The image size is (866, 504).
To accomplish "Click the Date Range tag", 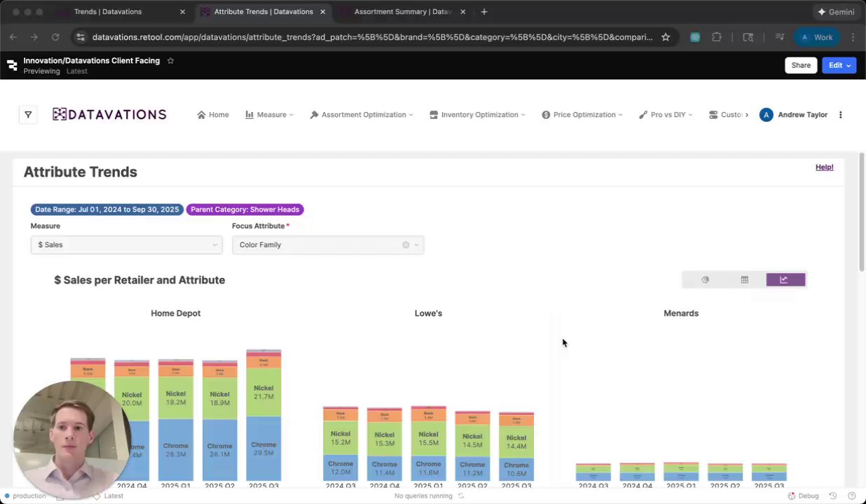I will tap(107, 209).
